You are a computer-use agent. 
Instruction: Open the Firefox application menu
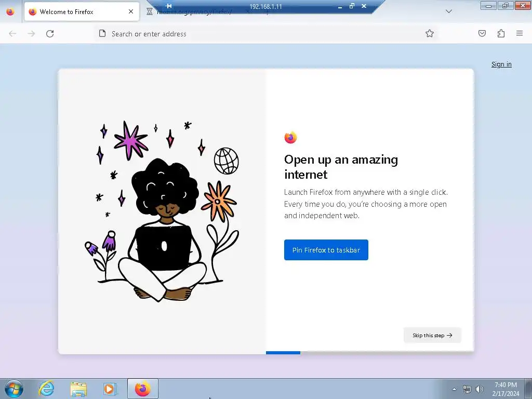[520, 33]
